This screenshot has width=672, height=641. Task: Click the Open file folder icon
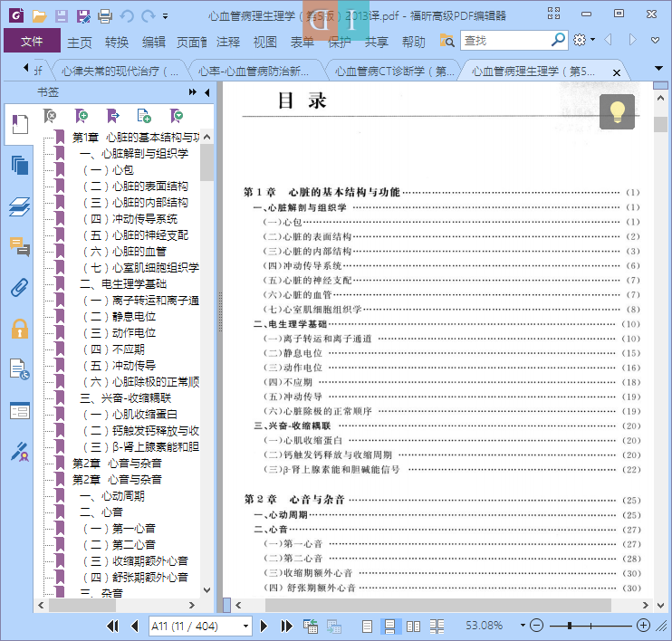(x=39, y=16)
